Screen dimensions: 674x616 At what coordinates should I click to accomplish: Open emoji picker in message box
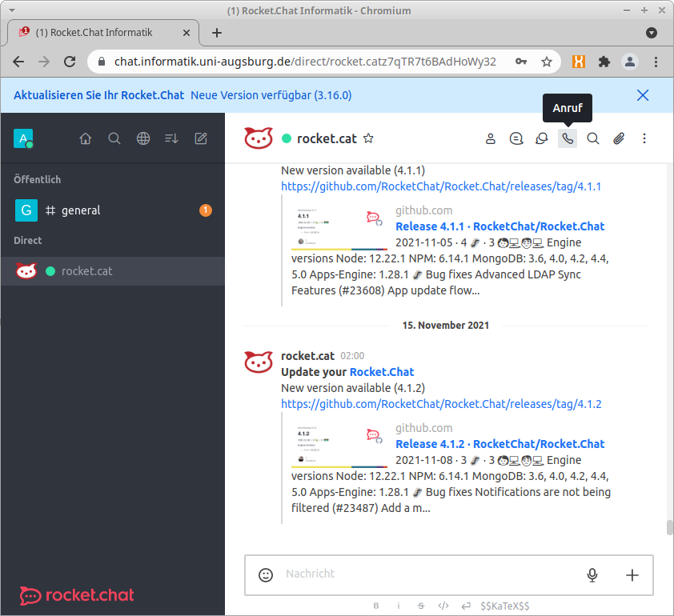[266, 574]
